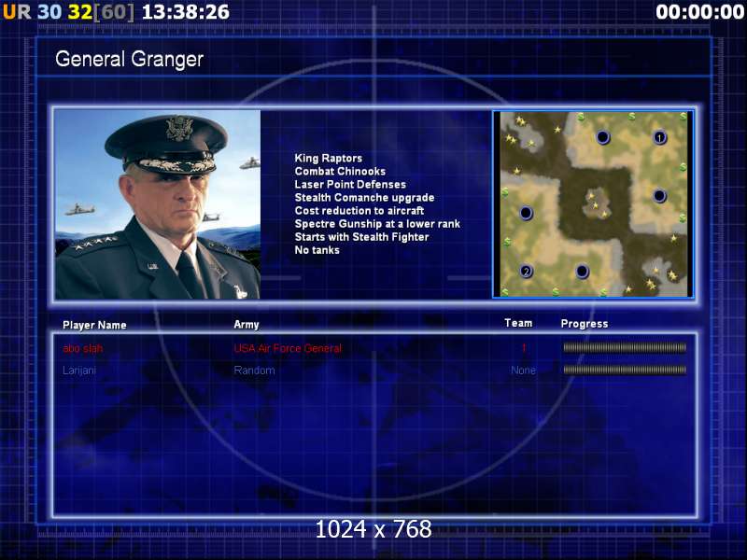Select start position marker 1 on minimap
The width and height of the screenshot is (747, 560).
659,137
